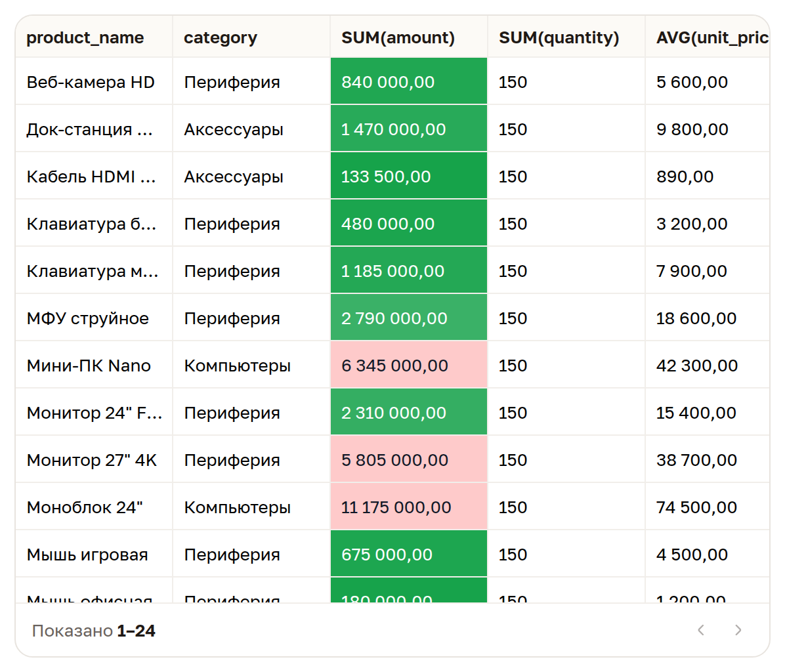The height and width of the screenshot is (672, 785).
Task: Click the average price 18 600,00
Action: click(707, 318)
